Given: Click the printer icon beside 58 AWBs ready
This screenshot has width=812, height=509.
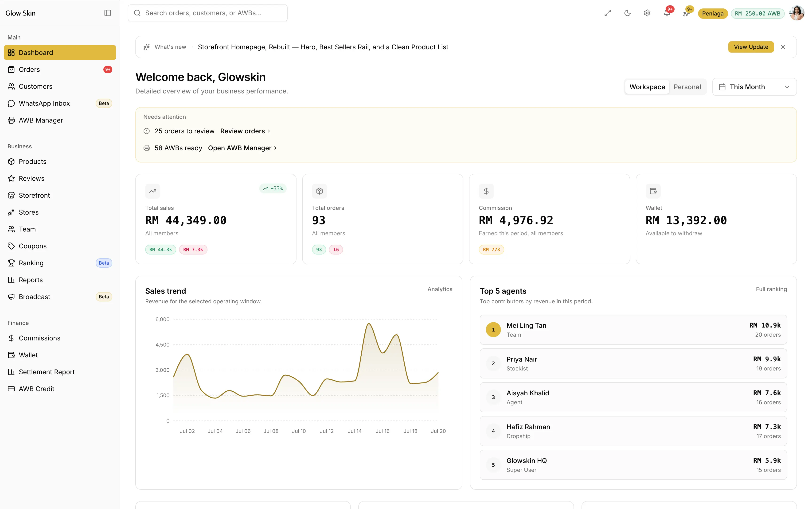Looking at the screenshot, I should pyautogui.click(x=147, y=148).
